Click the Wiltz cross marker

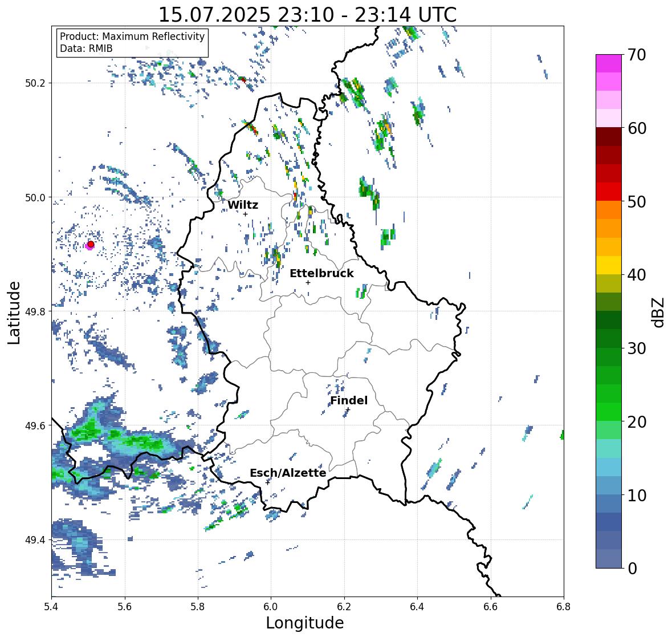(246, 214)
